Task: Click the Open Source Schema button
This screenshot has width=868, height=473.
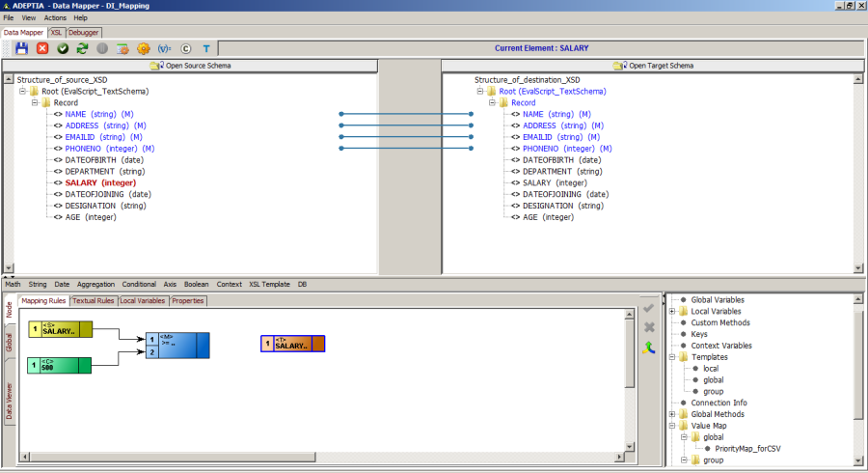Action: [x=190, y=66]
